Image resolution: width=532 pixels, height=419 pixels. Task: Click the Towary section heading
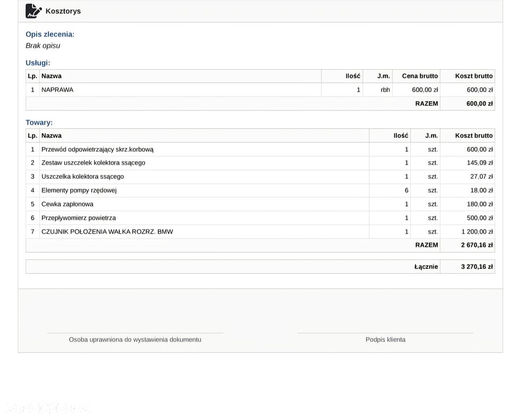tap(39, 122)
